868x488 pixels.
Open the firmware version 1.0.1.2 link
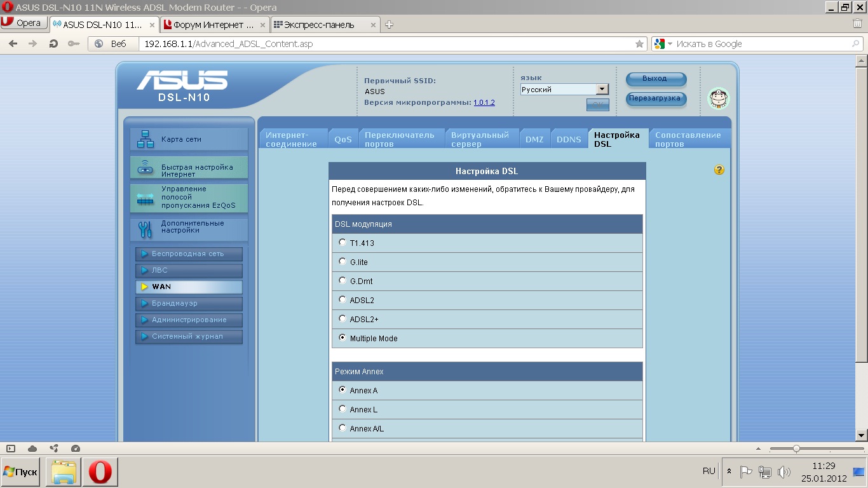pos(484,102)
